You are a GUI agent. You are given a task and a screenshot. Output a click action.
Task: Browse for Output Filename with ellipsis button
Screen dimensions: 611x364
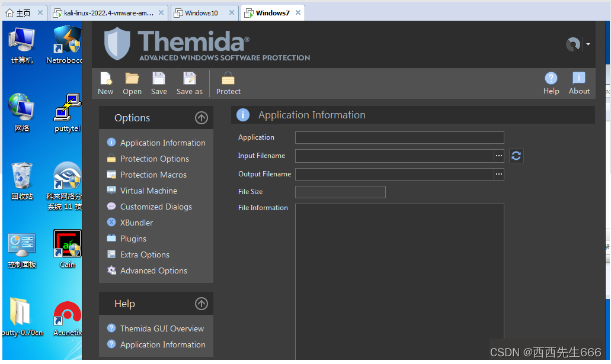pyautogui.click(x=499, y=174)
